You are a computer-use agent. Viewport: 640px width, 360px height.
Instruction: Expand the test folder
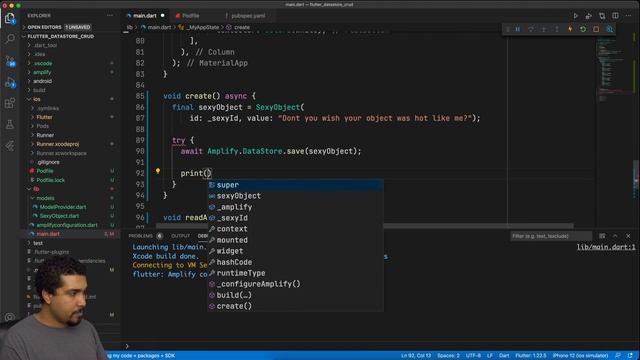coord(38,243)
